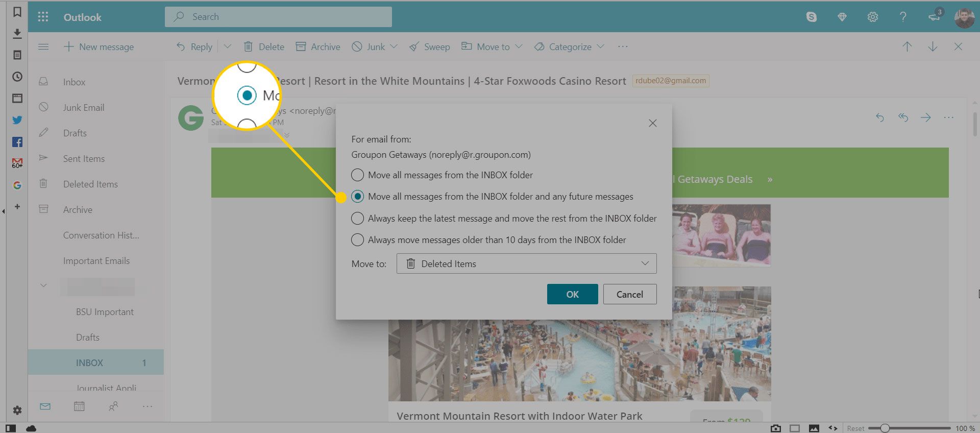Click the Delete toolbar button
Viewport: 980px width, 433px height.
pyautogui.click(x=264, y=46)
